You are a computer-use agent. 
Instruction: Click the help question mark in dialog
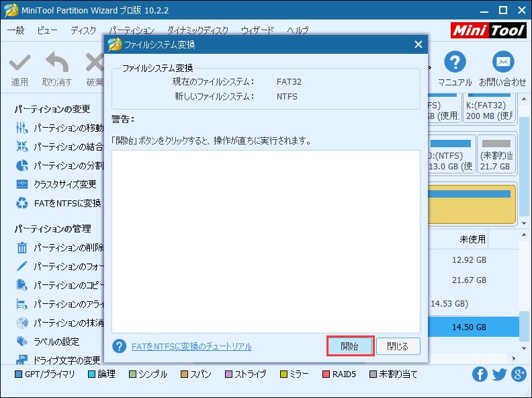(x=120, y=346)
